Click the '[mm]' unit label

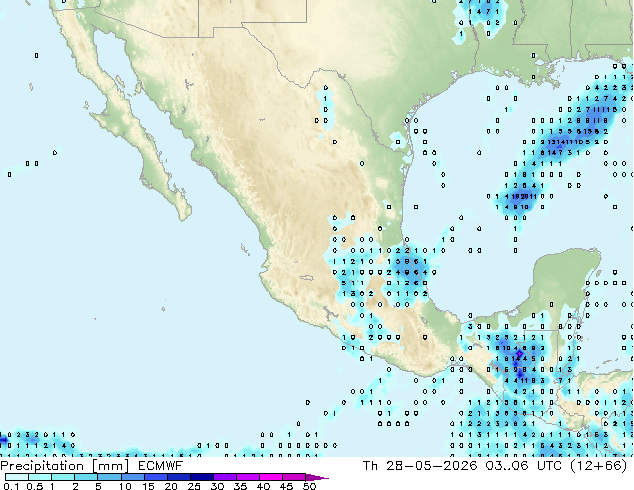point(110,466)
